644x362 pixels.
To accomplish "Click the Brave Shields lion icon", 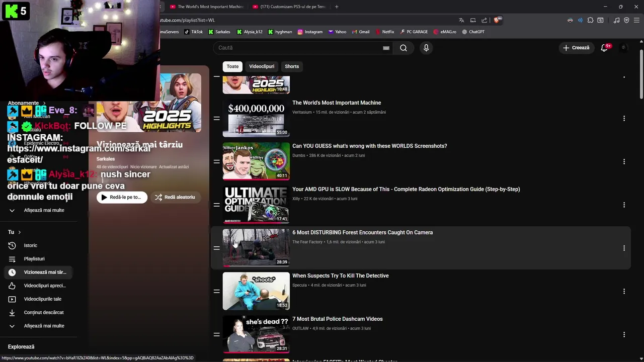I will (497, 20).
